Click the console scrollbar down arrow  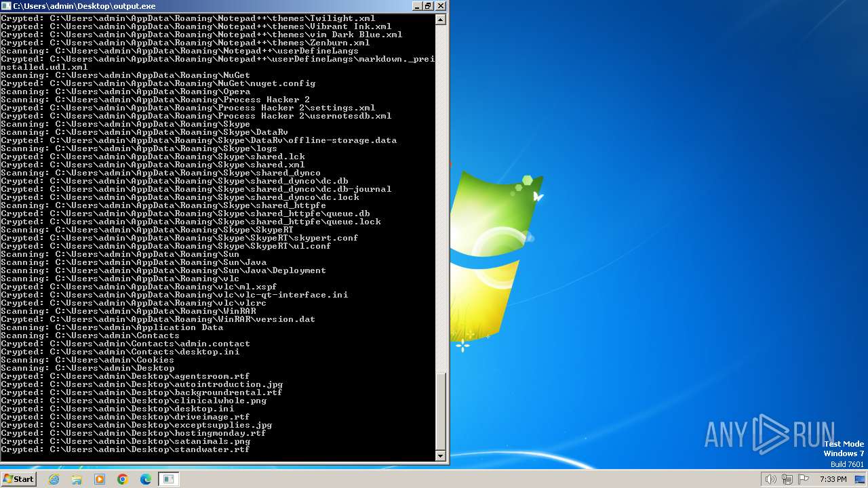[441, 456]
